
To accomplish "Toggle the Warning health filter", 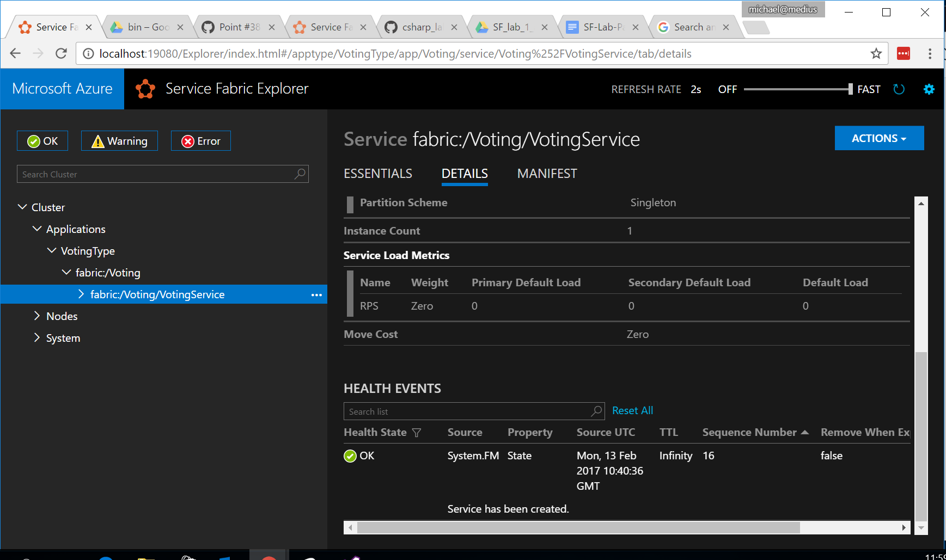I will tap(119, 141).
